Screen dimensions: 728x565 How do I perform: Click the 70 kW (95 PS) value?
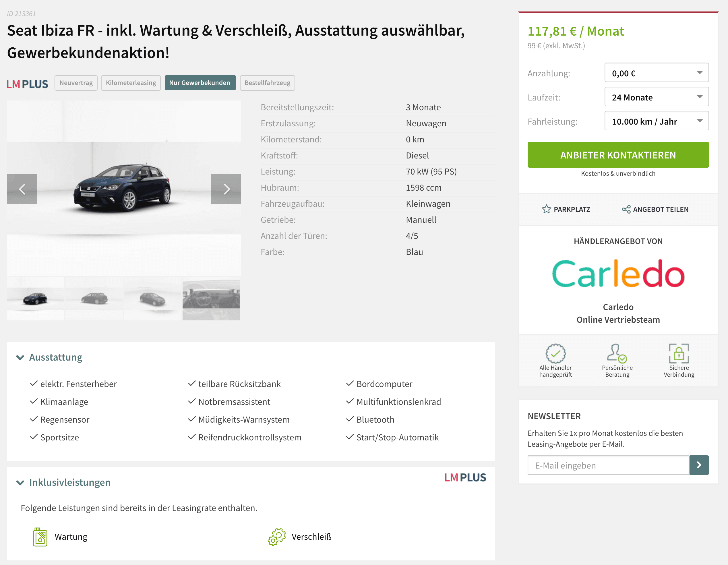tap(431, 171)
